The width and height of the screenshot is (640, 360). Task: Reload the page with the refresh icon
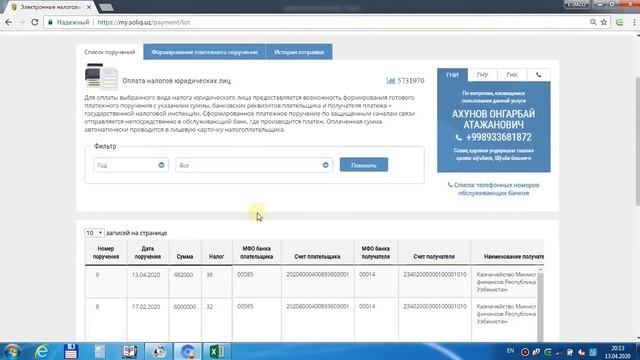tap(35, 22)
